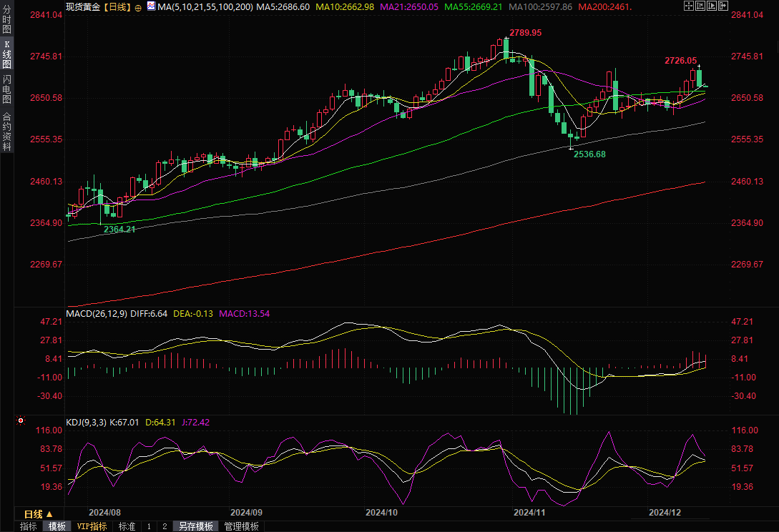Click the 另存模板 button

point(196,526)
